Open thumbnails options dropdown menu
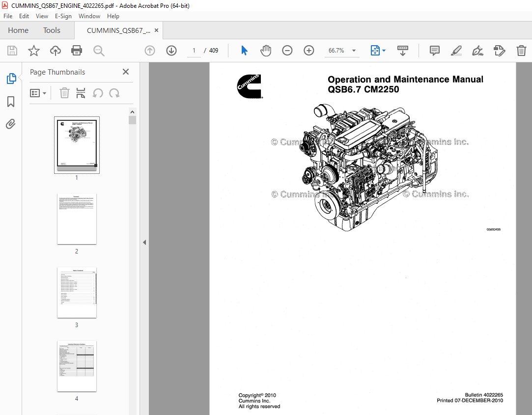Viewport: 532px width, 415px height. pos(38,93)
